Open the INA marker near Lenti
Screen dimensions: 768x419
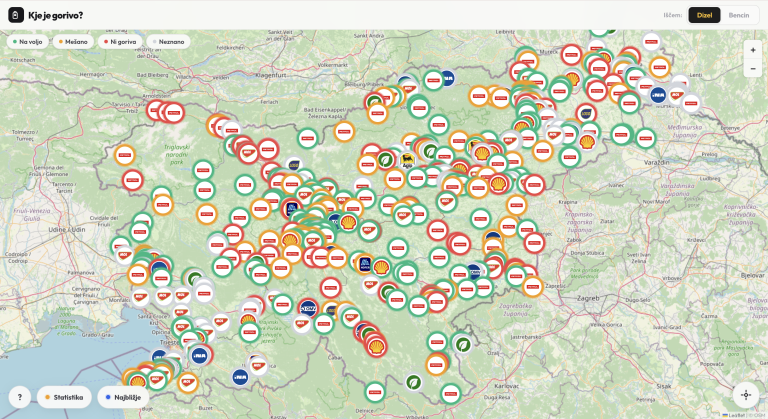click(x=658, y=95)
